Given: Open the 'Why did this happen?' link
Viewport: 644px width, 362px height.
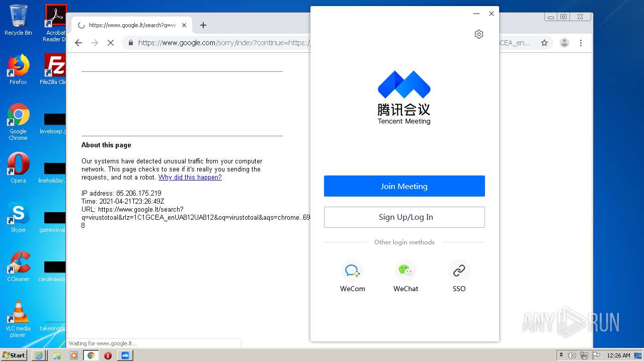Looking at the screenshot, I should click(x=190, y=177).
